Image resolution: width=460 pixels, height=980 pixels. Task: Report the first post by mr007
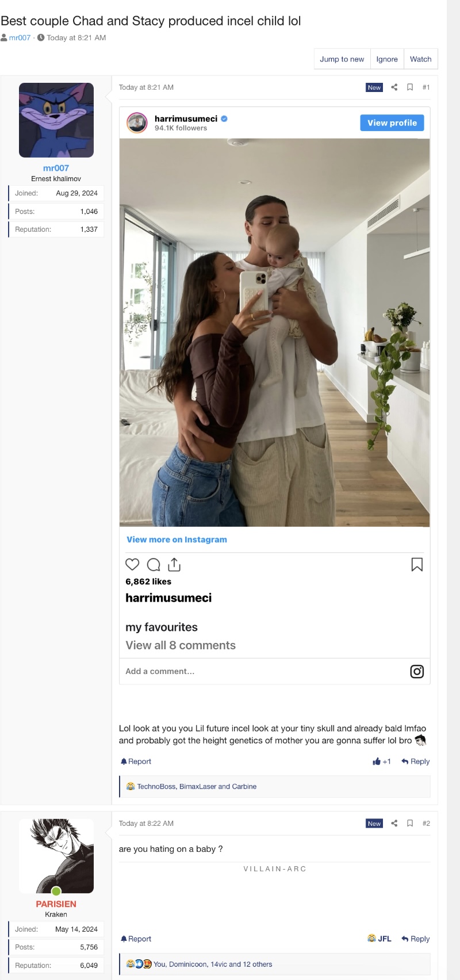[x=136, y=761]
